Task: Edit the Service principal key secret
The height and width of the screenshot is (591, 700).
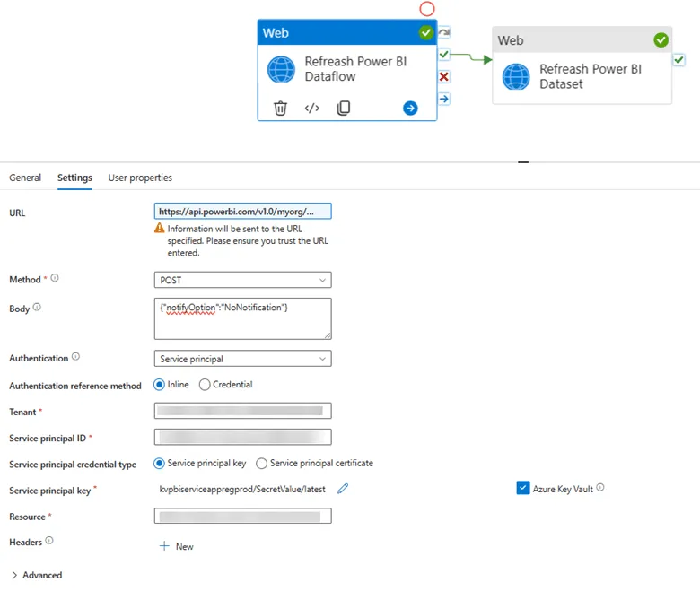Action: point(343,489)
